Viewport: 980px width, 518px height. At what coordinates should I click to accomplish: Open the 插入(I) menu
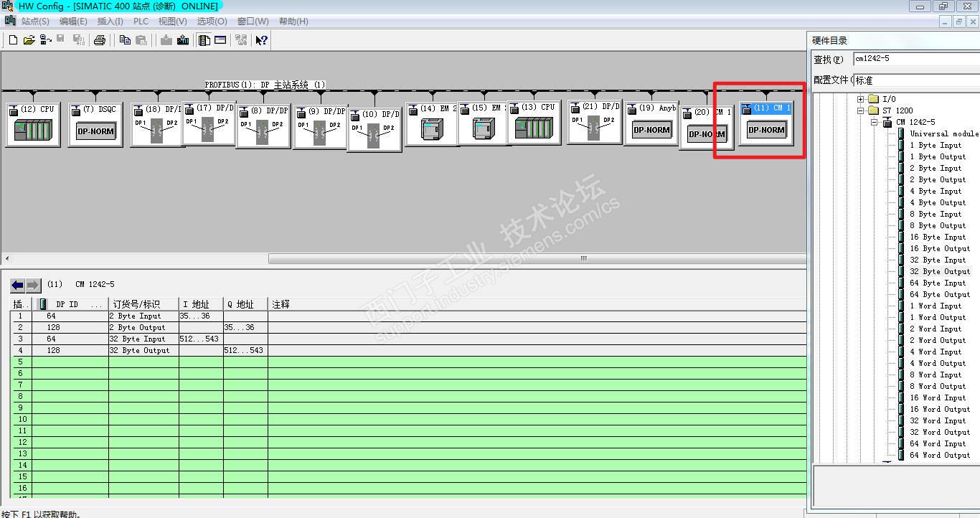(110, 22)
